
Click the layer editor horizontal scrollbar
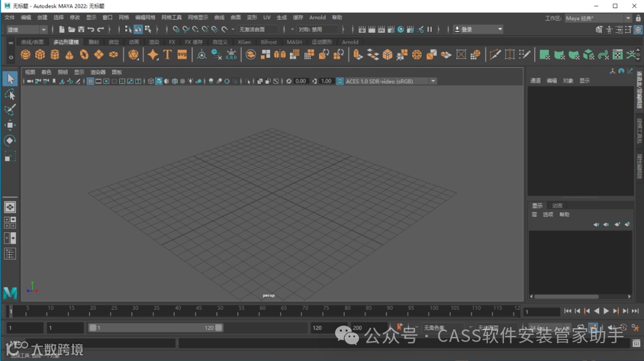click(566, 296)
